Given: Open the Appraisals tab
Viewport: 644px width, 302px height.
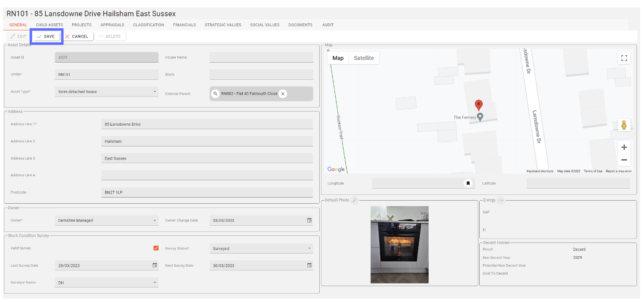Looking at the screenshot, I should [x=112, y=25].
